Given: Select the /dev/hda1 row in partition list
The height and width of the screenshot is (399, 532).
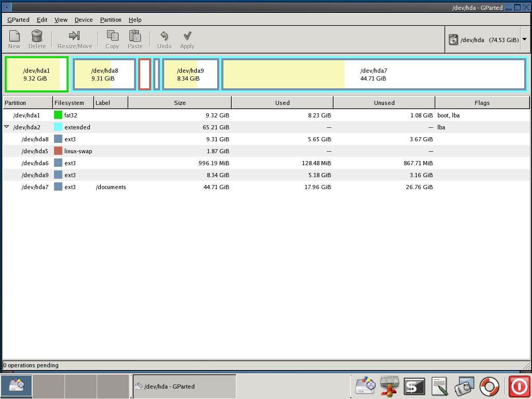Looking at the screenshot, I should click(266, 115).
